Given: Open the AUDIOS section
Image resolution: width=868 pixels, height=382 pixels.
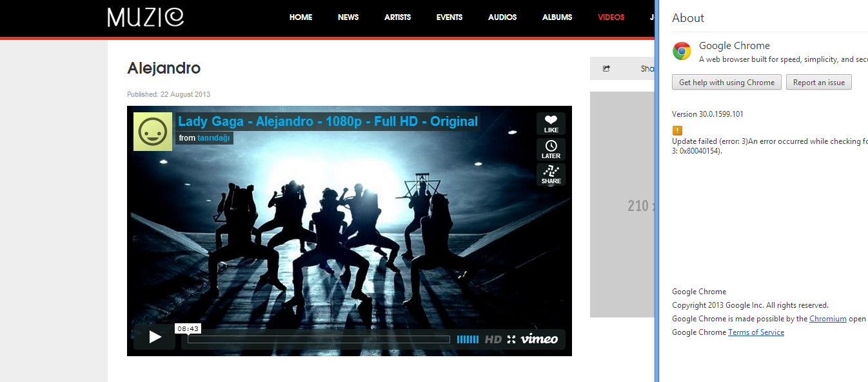Looking at the screenshot, I should (x=502, y=17).
